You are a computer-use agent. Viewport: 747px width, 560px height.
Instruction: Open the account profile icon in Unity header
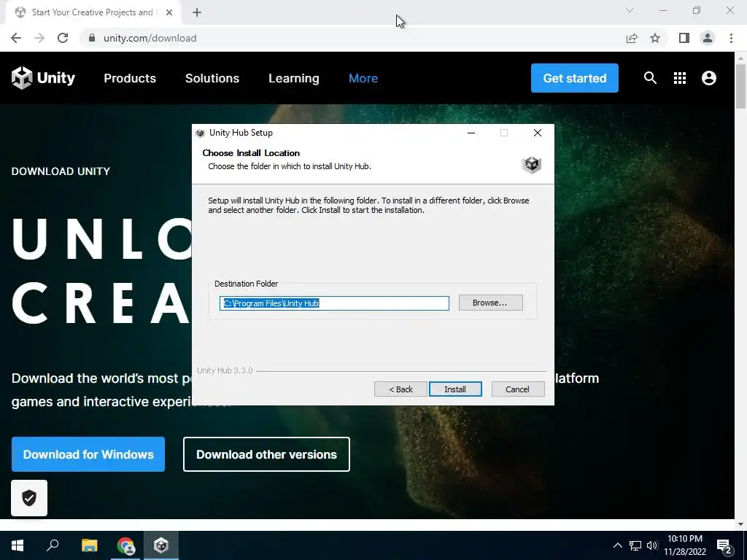(x=709, y=78)
